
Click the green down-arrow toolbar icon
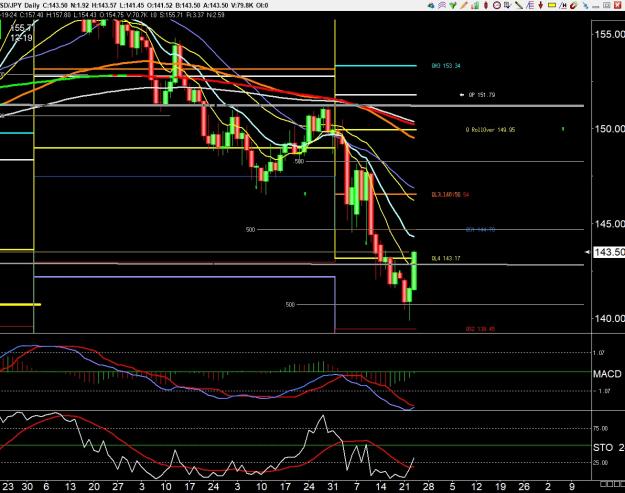453,5
